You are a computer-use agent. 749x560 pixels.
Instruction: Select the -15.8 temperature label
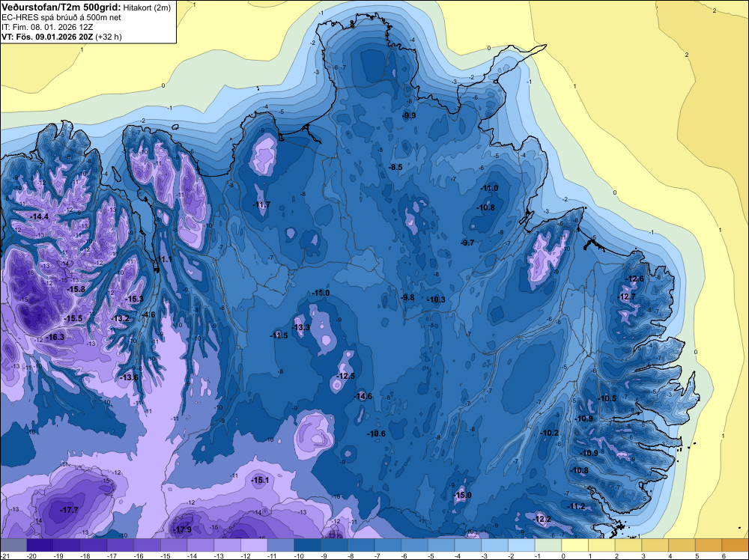click(x=76, y=289)
